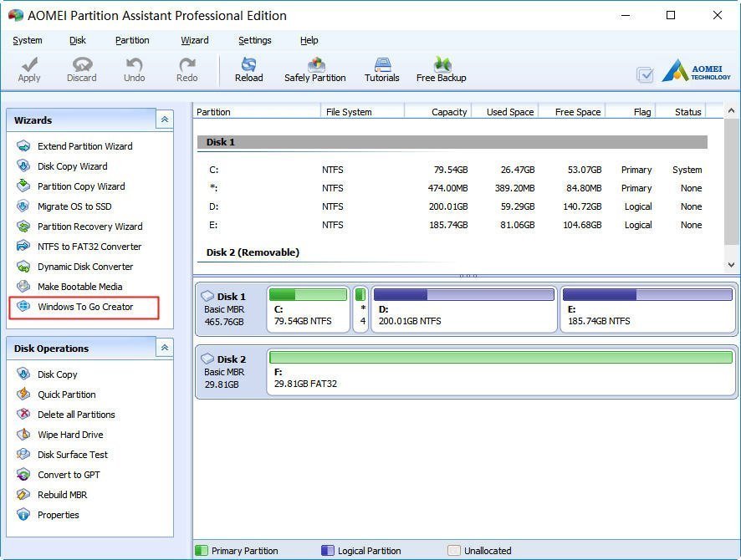Collapse the Disk Operations panel
Image resolution: width=741 pixels, height=560 pixels.
tap(164, 349)
